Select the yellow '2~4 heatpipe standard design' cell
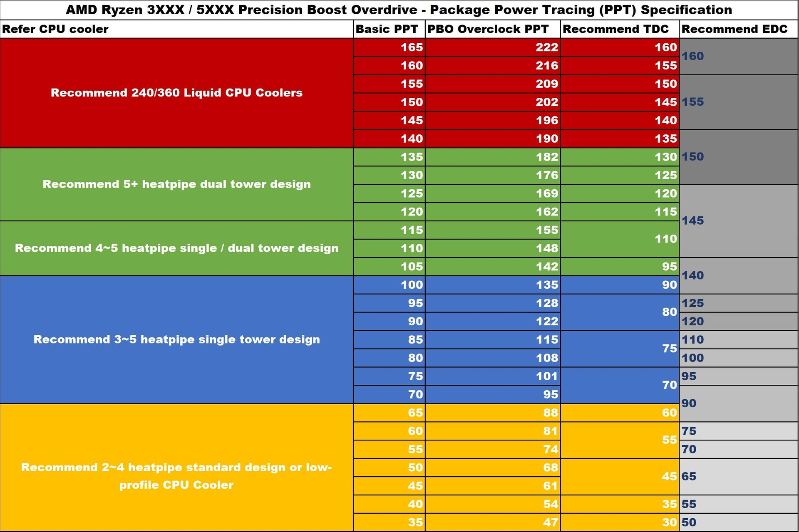The image size is (799, 532). (x=176, y=468)
